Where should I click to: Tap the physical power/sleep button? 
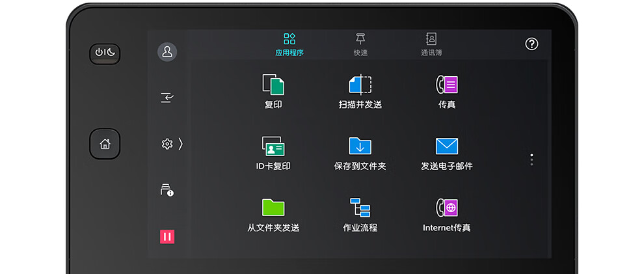pos(105,53)
